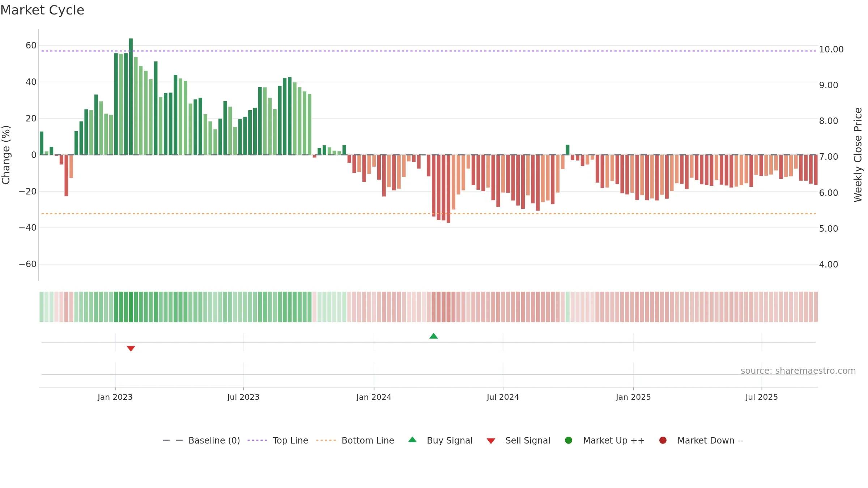Click the purple dotted Top Line legend sample
This screenshot has width=868, height=488.
click(x=257, y=440)
